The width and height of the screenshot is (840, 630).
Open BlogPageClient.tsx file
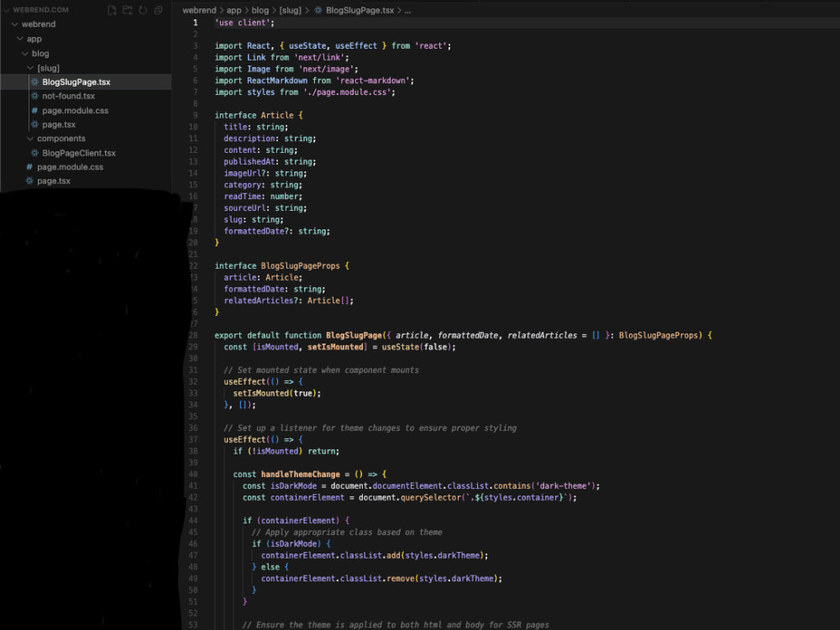tap(79, 153)
